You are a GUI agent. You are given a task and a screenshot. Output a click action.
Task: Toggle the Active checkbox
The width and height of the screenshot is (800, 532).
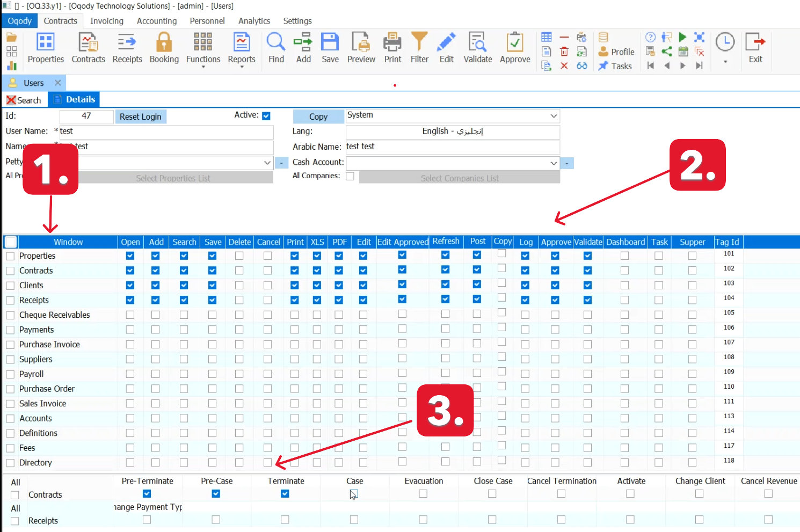(x=266, y=116)
